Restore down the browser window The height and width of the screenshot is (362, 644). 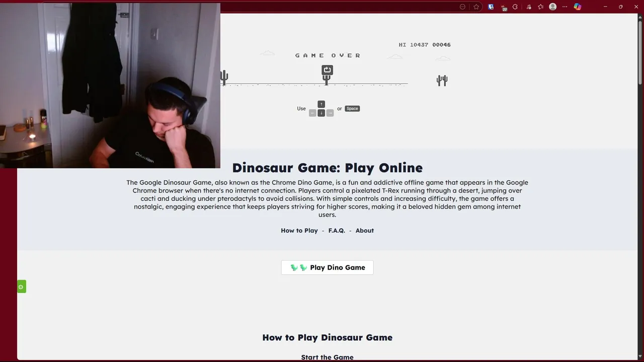pyautogui.click(x=620, y=7)
